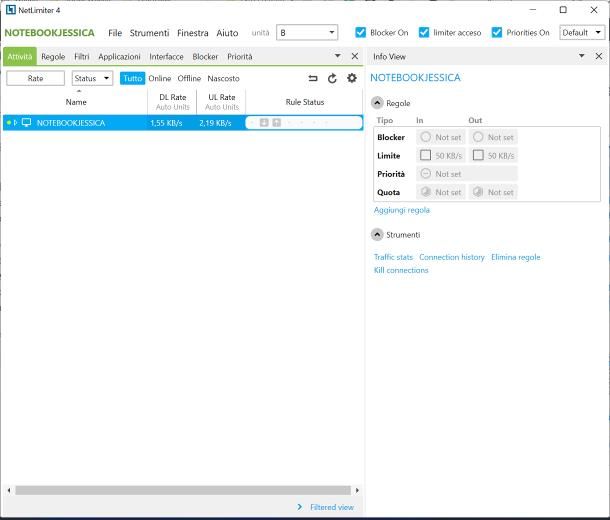Switch to the Priorità tab

tap(240, 57)
